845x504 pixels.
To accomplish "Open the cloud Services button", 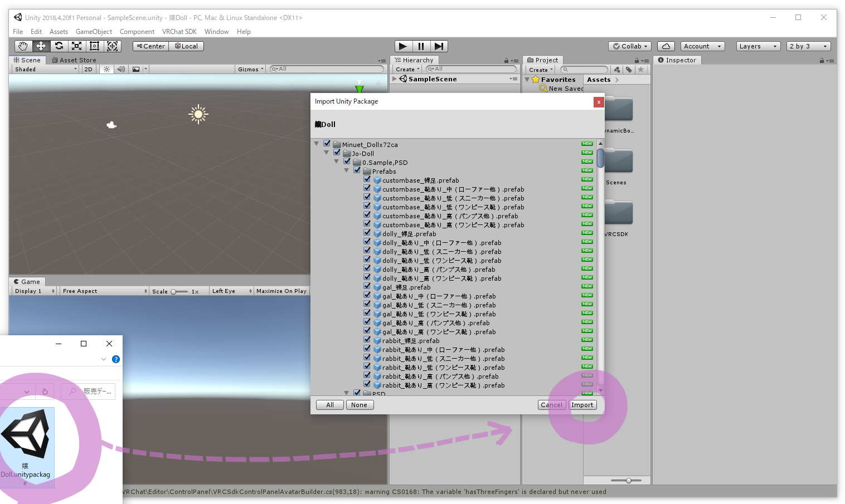I will coord(666,46).
